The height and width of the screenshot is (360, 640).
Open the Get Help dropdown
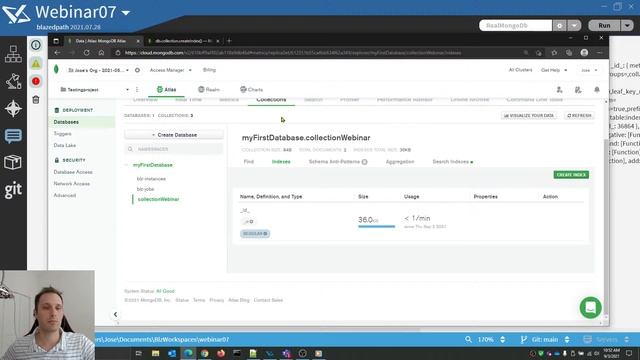[x=554, y=70]
